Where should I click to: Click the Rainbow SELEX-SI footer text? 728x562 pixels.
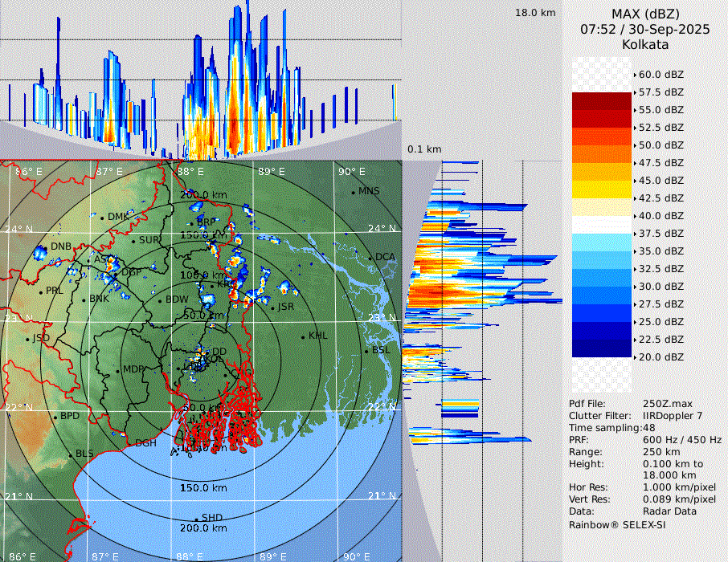coord(617,524)
